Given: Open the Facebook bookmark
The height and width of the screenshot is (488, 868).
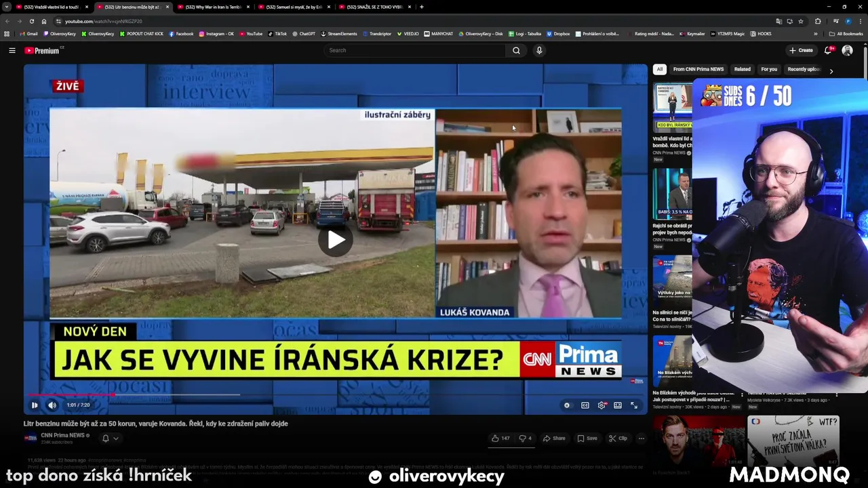Looking at the screenshot, I should [x=181, y=33].
